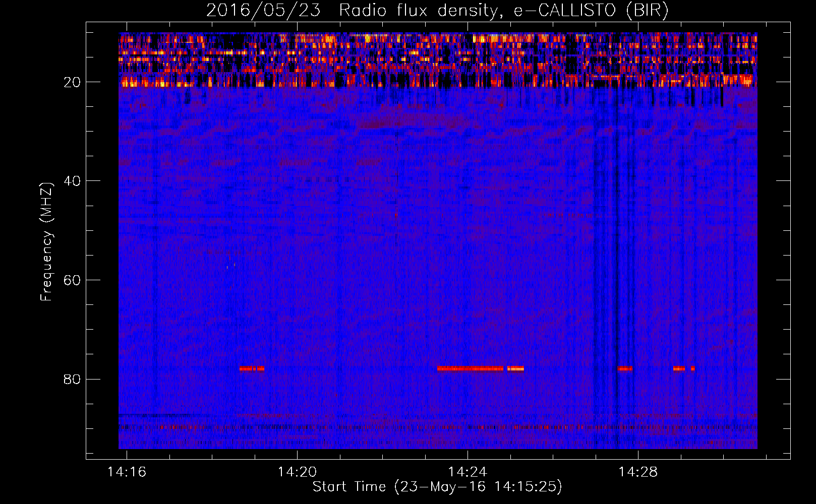Viewport: 816px width, 504px height.
Task: Click the 'Start Time (23-May-16 14:15:25)' label
Action: pyautogui.click(x=437, y=487)
